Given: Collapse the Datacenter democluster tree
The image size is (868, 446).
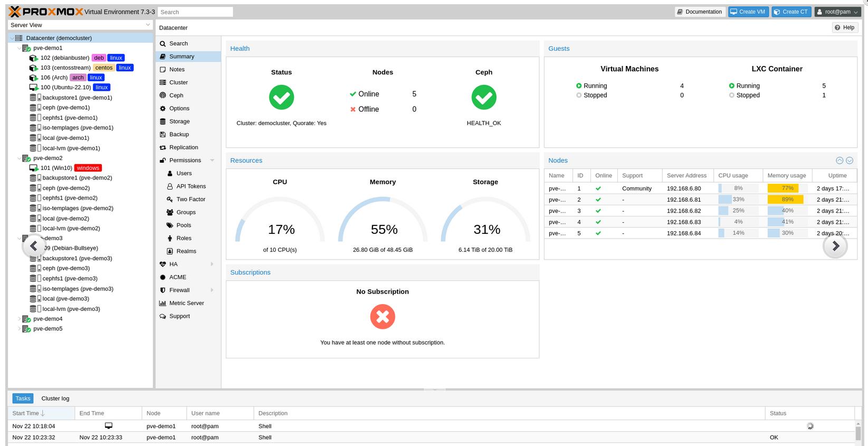Looking at the screenshot, I should coord(12,38).
